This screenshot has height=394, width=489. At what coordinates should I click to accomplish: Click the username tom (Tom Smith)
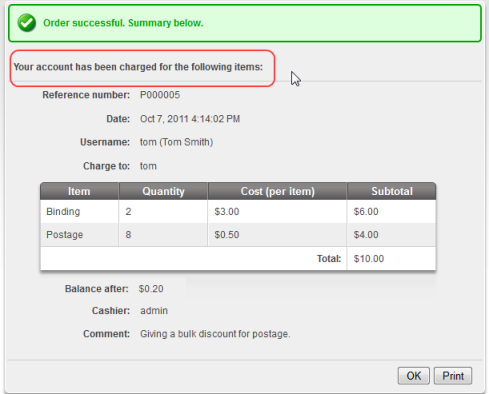(176, 142)
